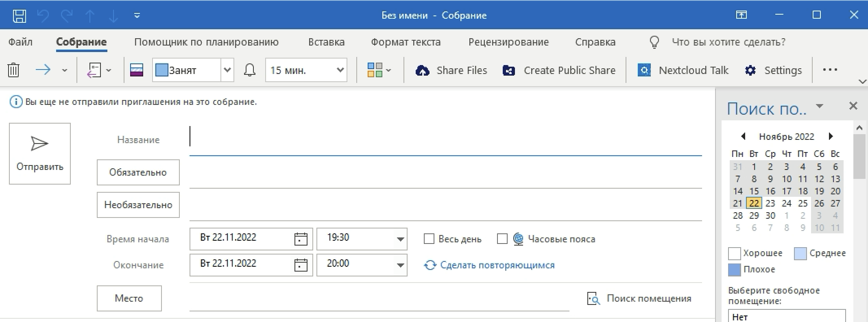
Task: Select November 22 in the calendar
Action: coord(754,203)
